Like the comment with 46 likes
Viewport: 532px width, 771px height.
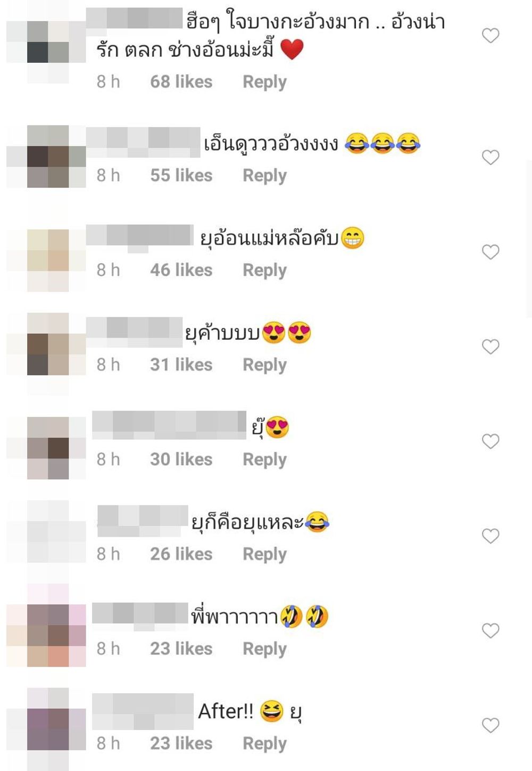click(x=490, y=252)
